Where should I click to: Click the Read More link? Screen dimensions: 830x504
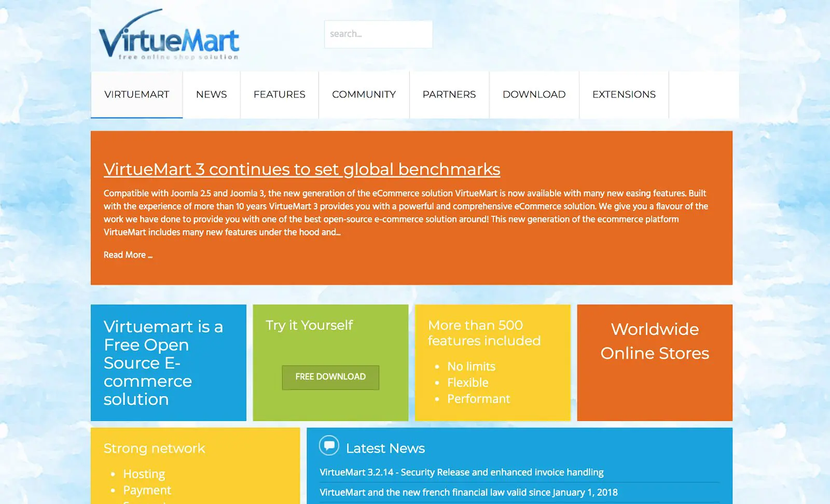click(128, 255)
